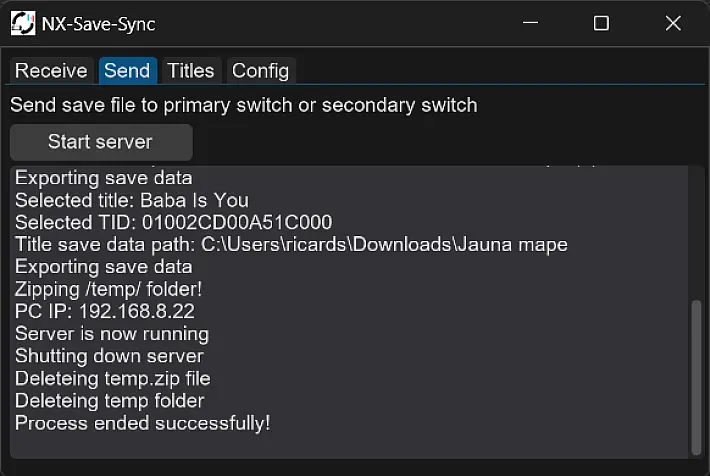710x476 pixels.
Task: Click the Selected TID 01002CD00A51C000 line
Action: (x=173, y=222)
